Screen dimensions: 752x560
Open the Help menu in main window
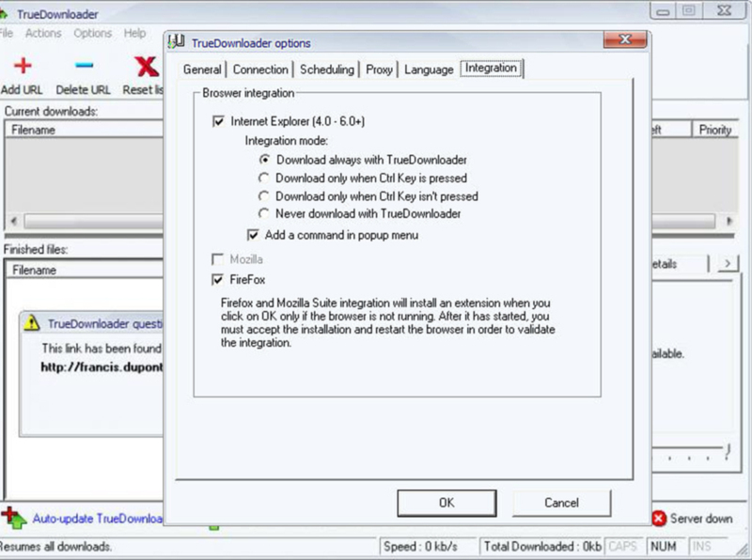[x=134, y=33]
